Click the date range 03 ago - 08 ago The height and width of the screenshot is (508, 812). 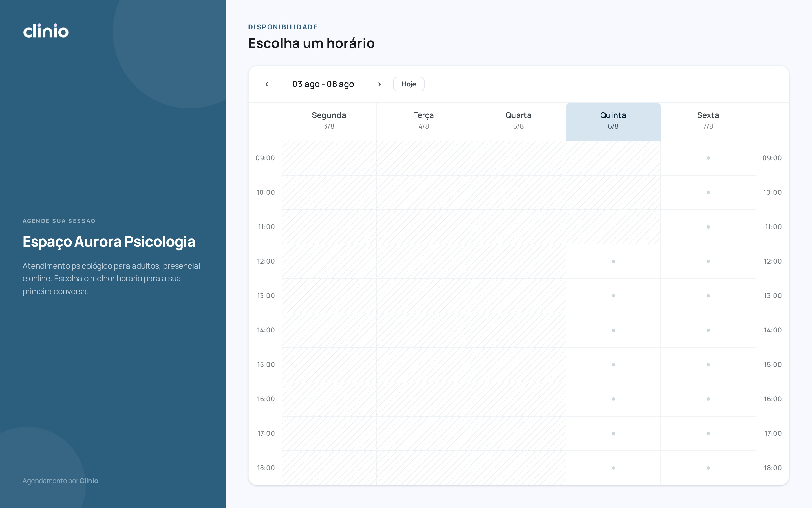[323, 84]
